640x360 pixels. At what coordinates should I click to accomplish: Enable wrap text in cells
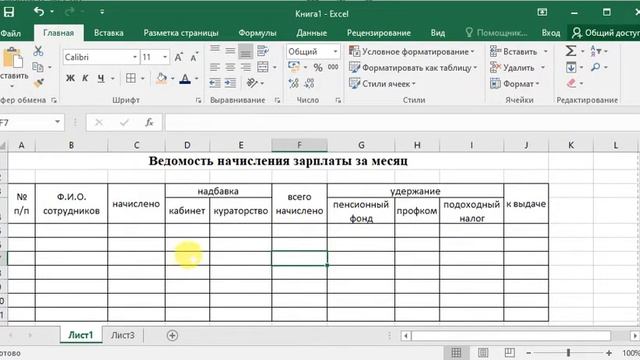tap(263, 51)
